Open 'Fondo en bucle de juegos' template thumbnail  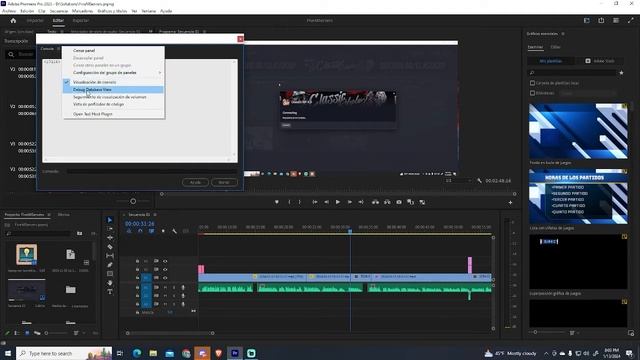click(x=578, y=131)
